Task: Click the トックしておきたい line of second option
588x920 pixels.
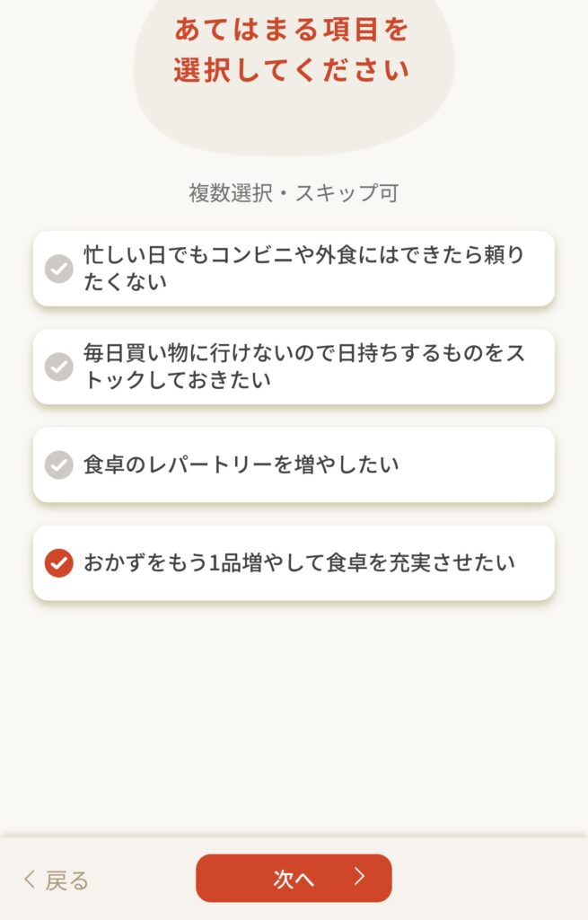Action: click(178, 380)
